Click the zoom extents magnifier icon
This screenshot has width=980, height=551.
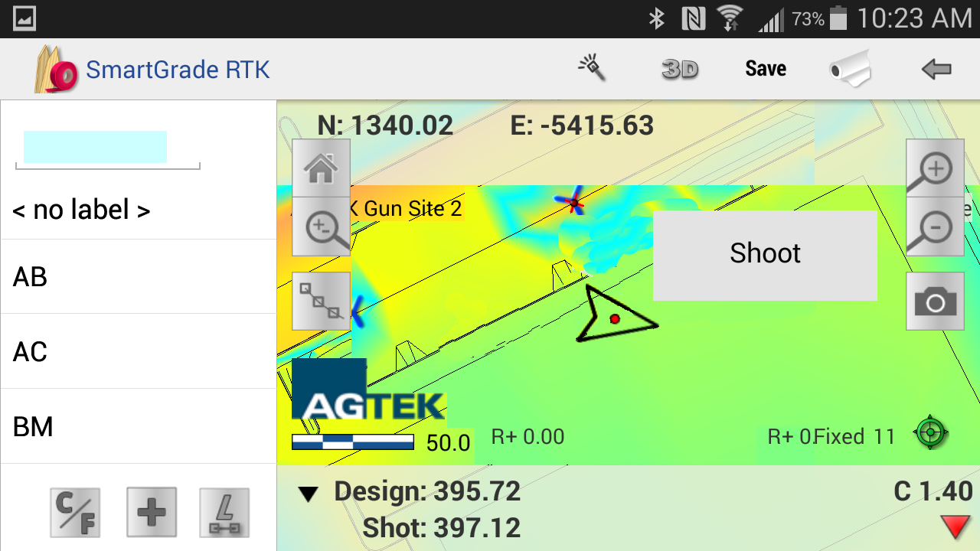point(322,227)
